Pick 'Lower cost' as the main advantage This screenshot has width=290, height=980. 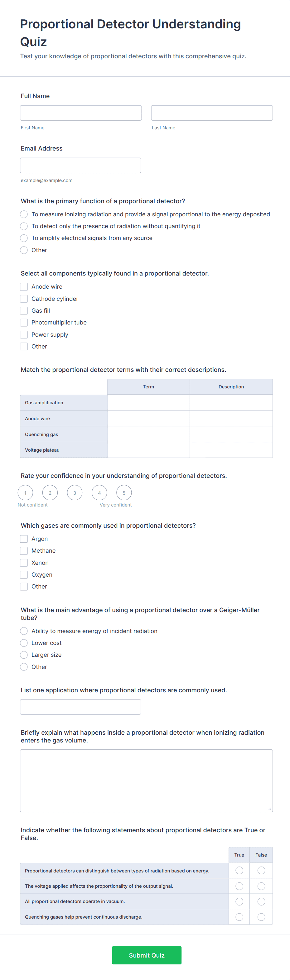point(24,643)
